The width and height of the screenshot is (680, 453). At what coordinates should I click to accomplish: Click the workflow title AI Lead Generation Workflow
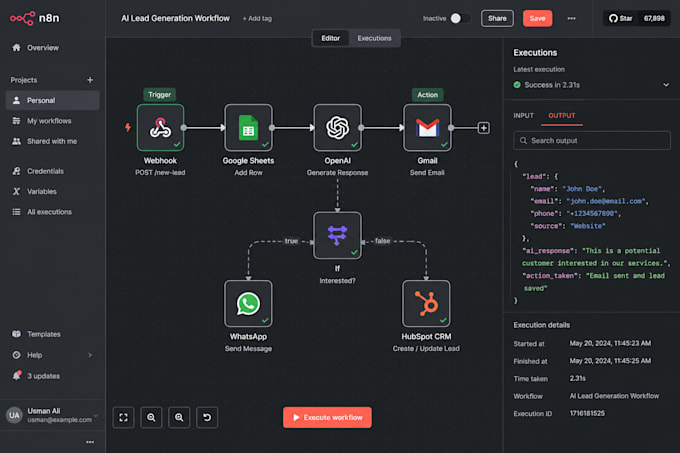175,18
